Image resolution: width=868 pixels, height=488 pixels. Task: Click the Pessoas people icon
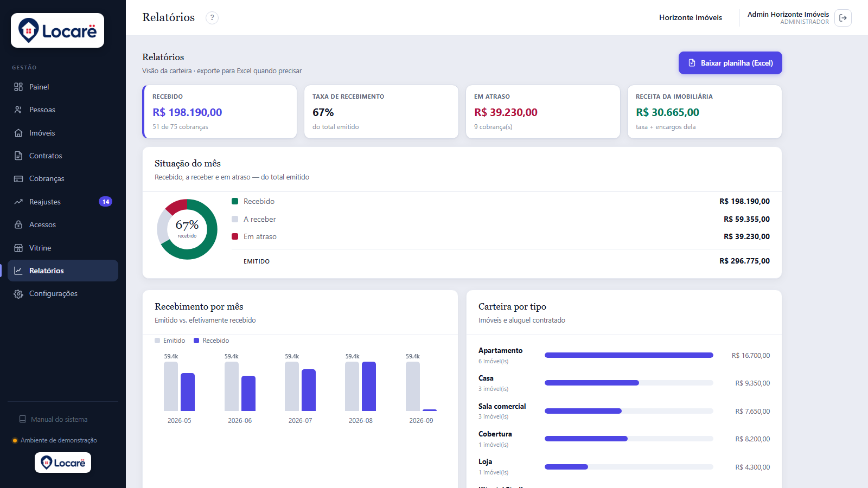pyautogui.click(x=18, y=110)
